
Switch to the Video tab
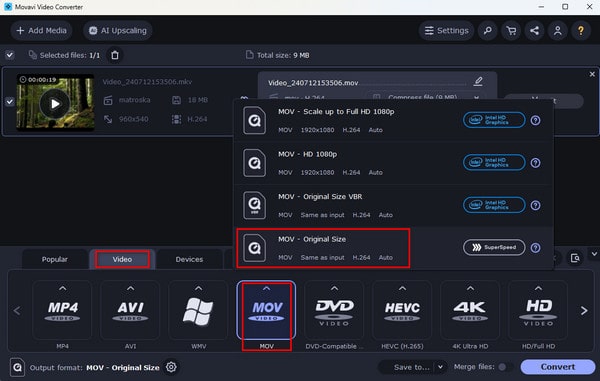click(122, 259)
